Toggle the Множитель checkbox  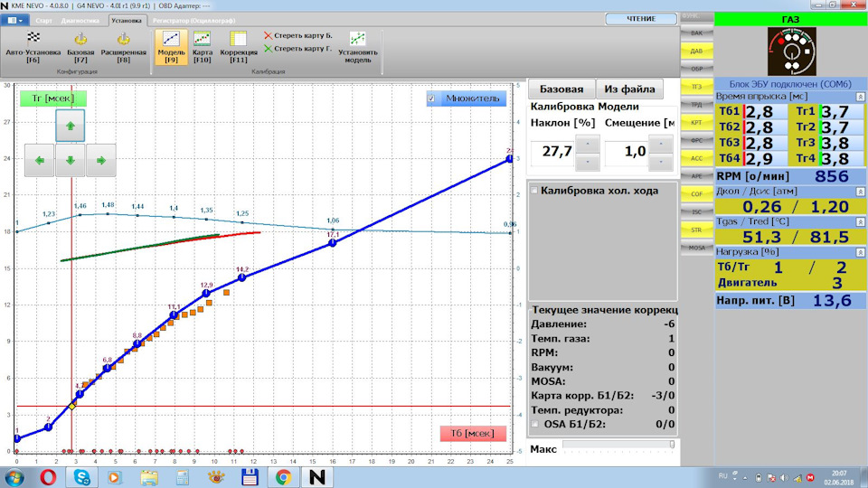point(431,99)
